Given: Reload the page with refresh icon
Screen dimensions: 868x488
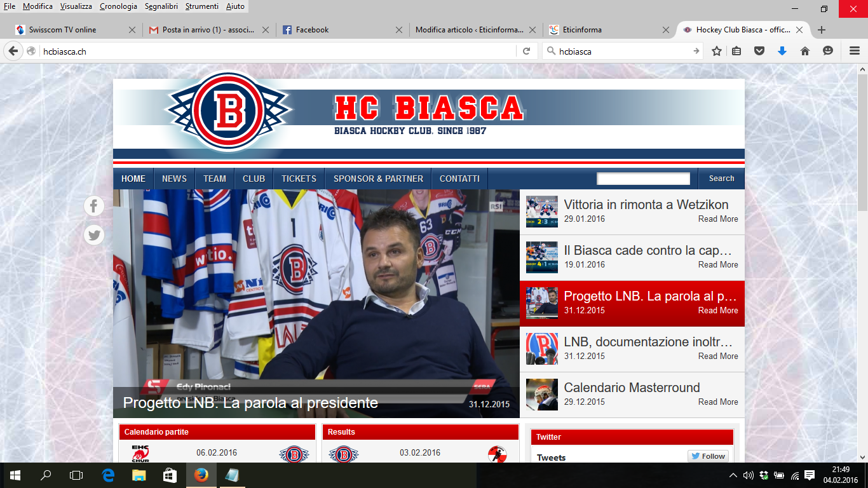Looking at the screenshot, I should click(x=526, y=51).
